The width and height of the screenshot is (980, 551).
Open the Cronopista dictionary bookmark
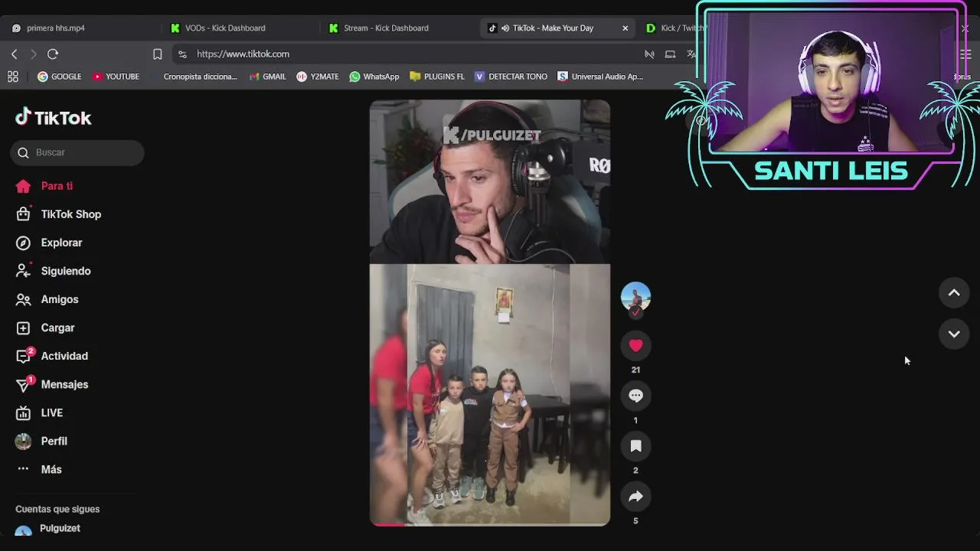click(x=194, y=77)
